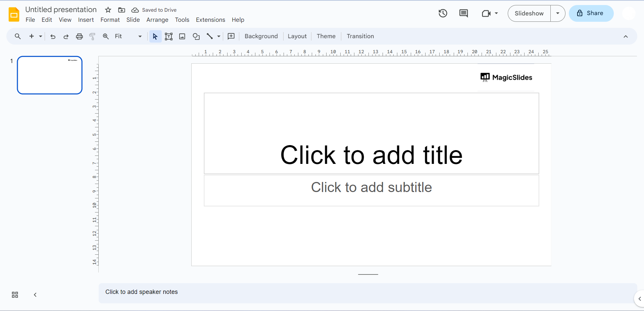This screenshot has height=311, width=644.
Task: Open the Fit zoom level dropdown
Action: pyautogui.click(x=128, y=37)
